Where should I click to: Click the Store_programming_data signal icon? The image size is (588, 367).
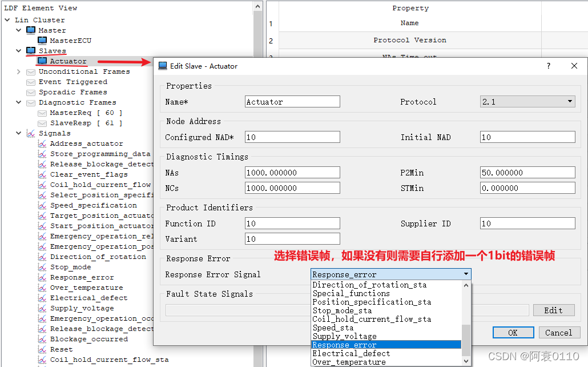42,154
